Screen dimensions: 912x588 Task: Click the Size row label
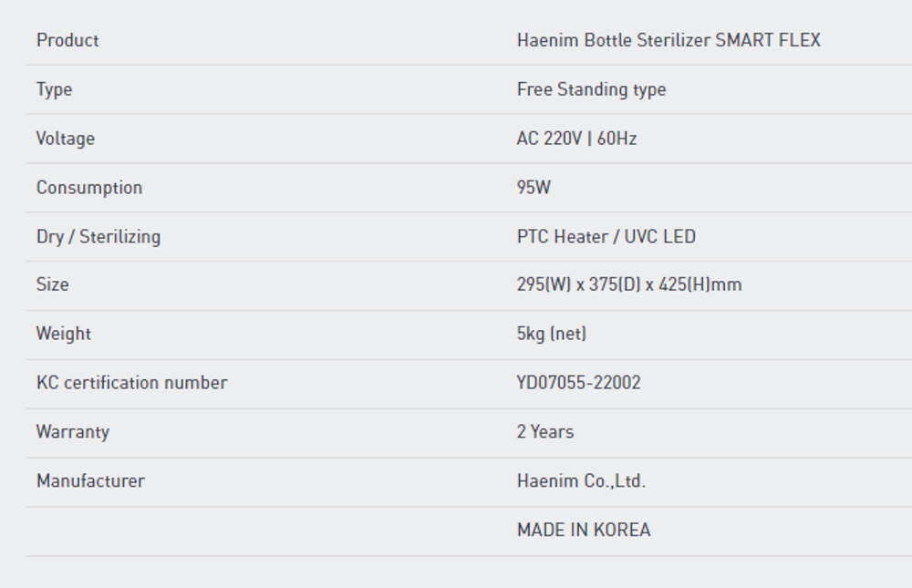point(52,284)
